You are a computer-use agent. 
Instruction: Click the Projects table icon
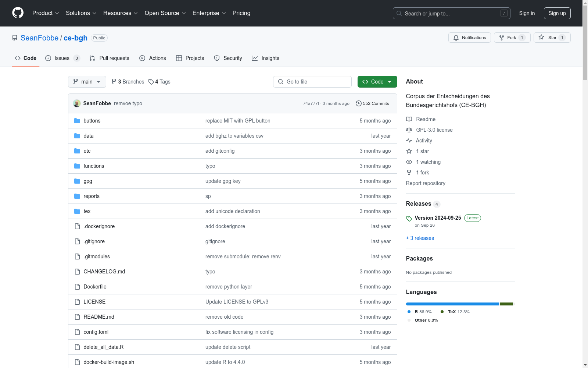179,58
